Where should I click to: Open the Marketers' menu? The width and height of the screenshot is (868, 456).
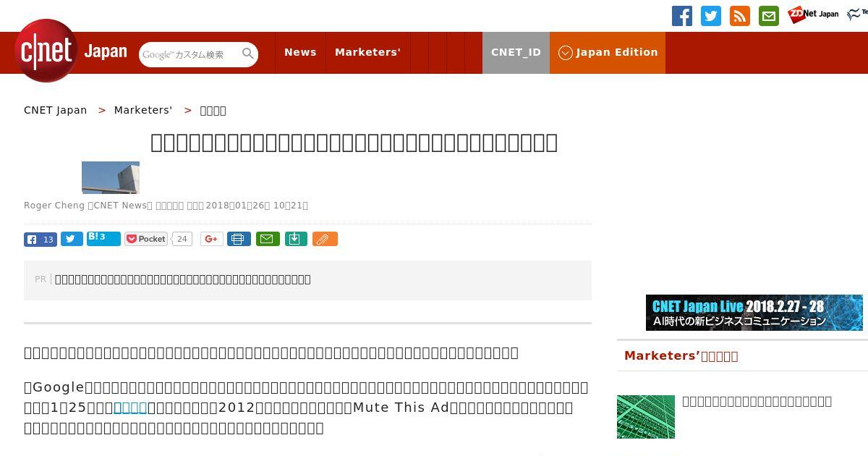click(x=367, y=52)
